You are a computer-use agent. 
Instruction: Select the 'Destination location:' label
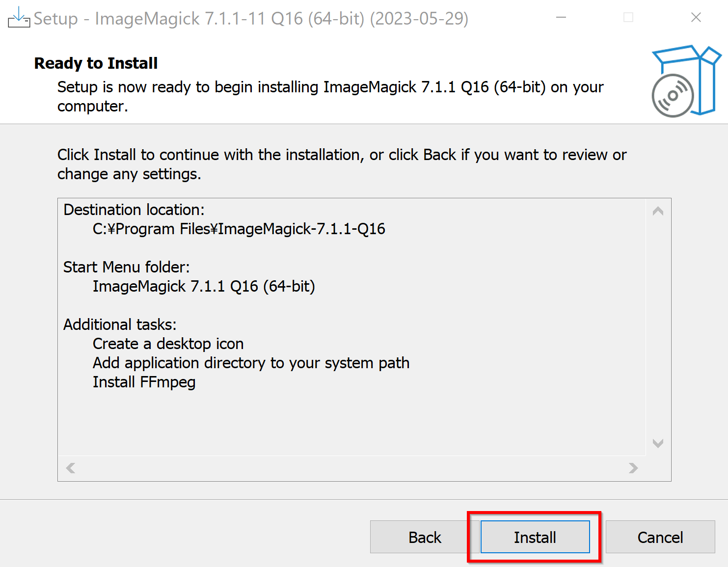[134, 210]
